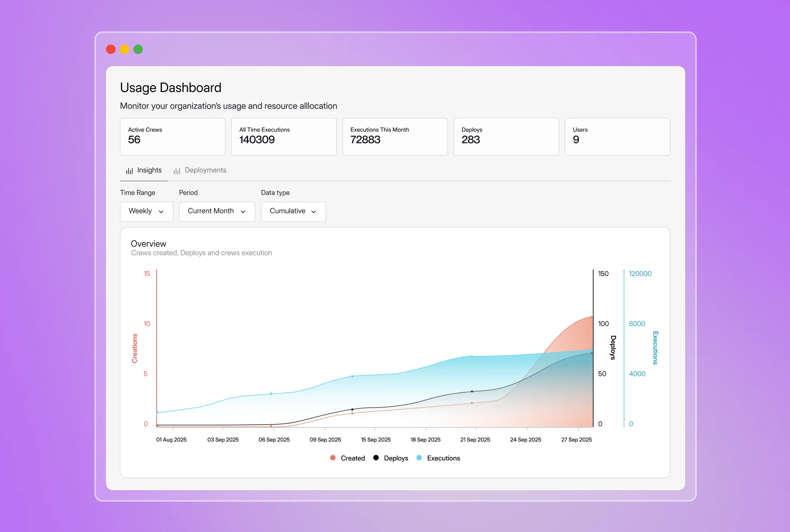Click the red window close dot

(111, 49)
